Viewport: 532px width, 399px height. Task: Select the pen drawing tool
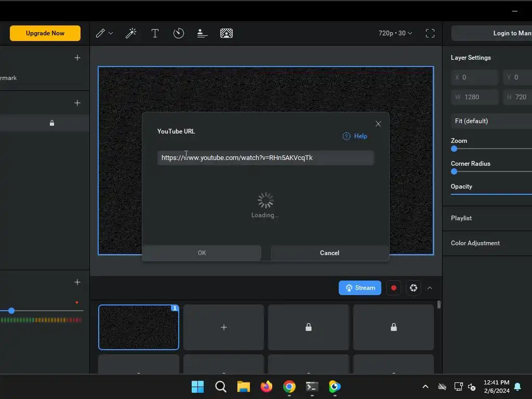[x=100, y=33]
